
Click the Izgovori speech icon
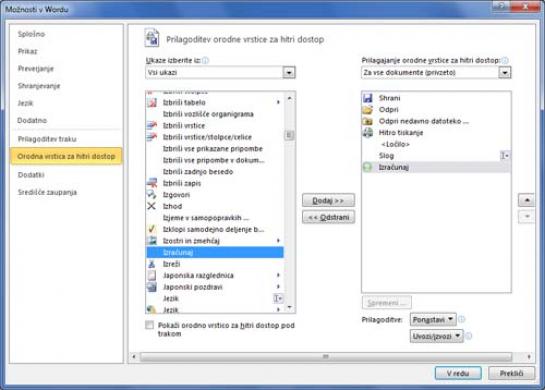pyautogui.click(x=152, y=194)
